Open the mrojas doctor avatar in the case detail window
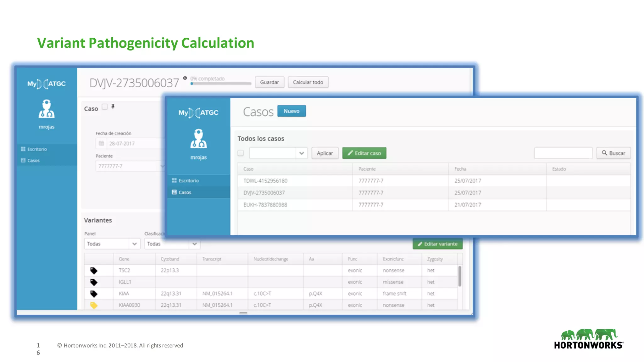644x362 pixels. coord(47,109)
